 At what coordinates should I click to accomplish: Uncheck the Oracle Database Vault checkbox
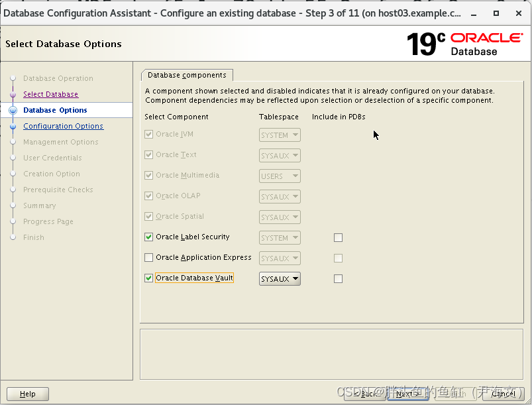(x=148, y=278)
